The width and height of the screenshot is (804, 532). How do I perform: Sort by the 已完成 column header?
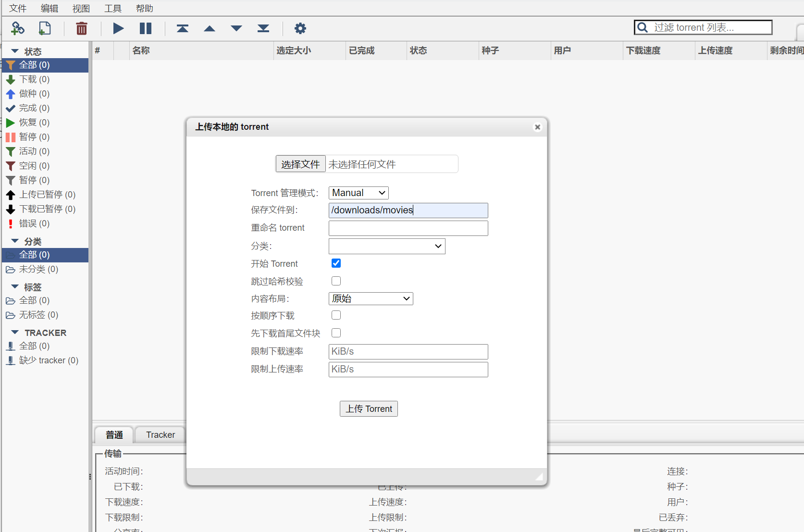pyautogui.click(x=376, y=50)
